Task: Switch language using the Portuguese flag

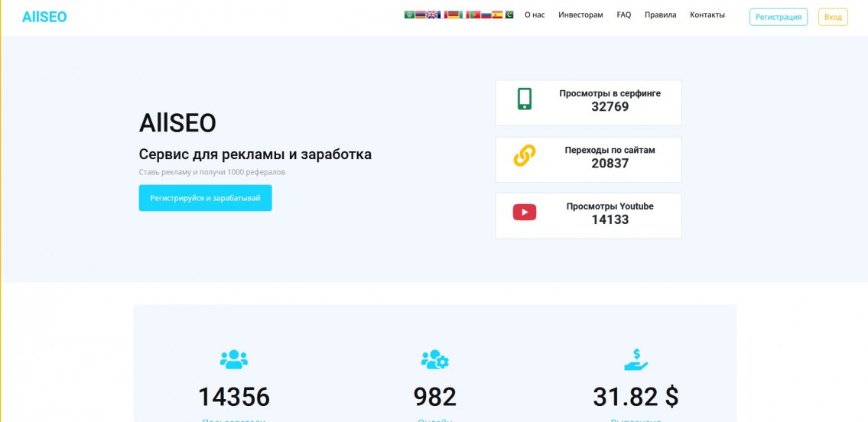Action: 475,15
